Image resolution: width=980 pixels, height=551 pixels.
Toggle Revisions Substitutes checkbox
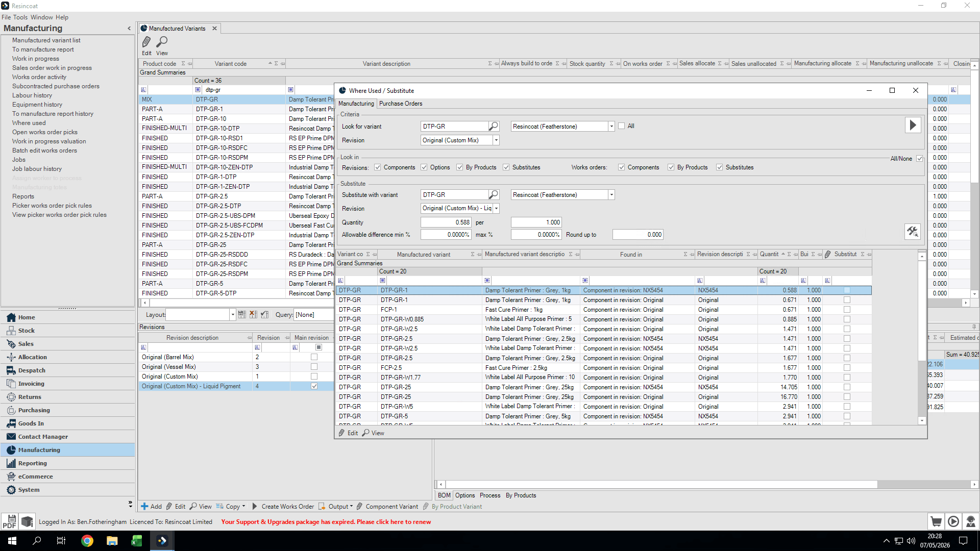tap(506, 167)
